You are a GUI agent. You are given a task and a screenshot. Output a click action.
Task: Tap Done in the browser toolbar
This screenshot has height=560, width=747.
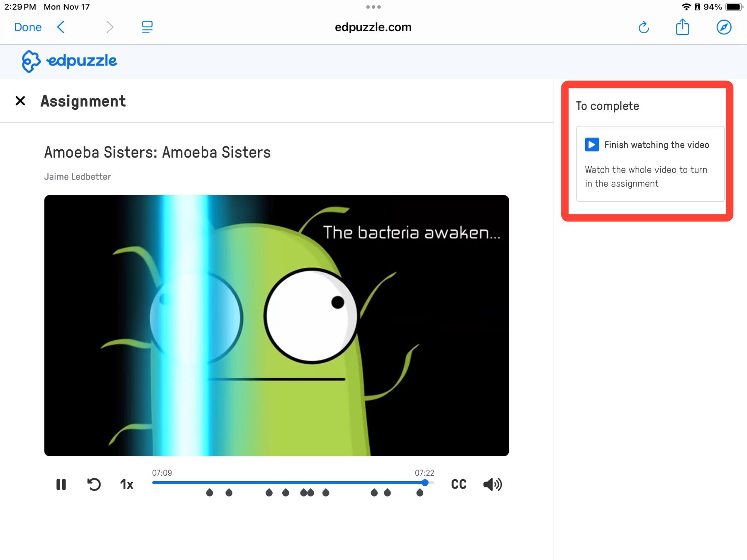click(x=28, y=27)
